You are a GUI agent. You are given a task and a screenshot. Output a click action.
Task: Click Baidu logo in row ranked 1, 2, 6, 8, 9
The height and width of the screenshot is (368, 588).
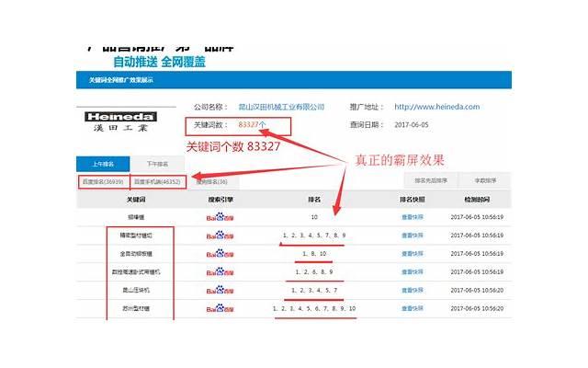coord(220,272)
